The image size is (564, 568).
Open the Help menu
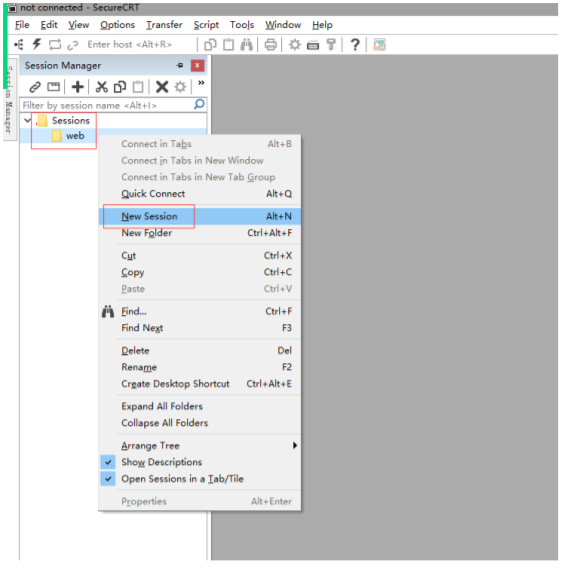click(322, 25)
